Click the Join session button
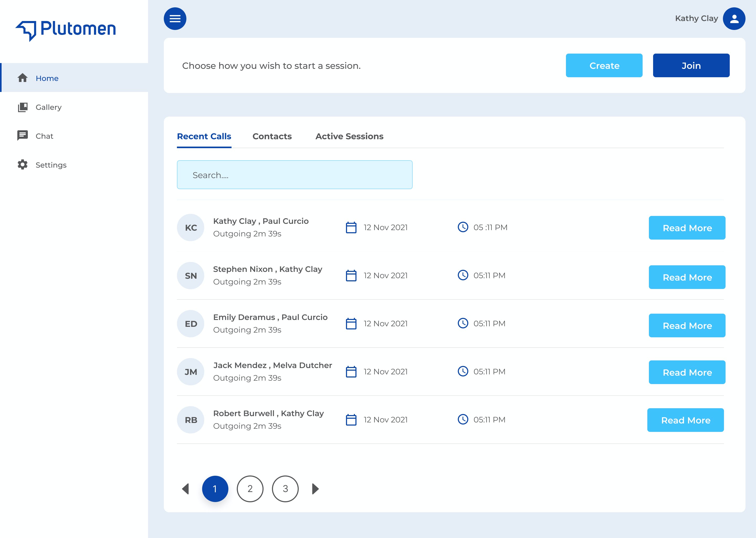Viewport: 756px width, 538px height. pyautogui.click(x=691, y=65)
